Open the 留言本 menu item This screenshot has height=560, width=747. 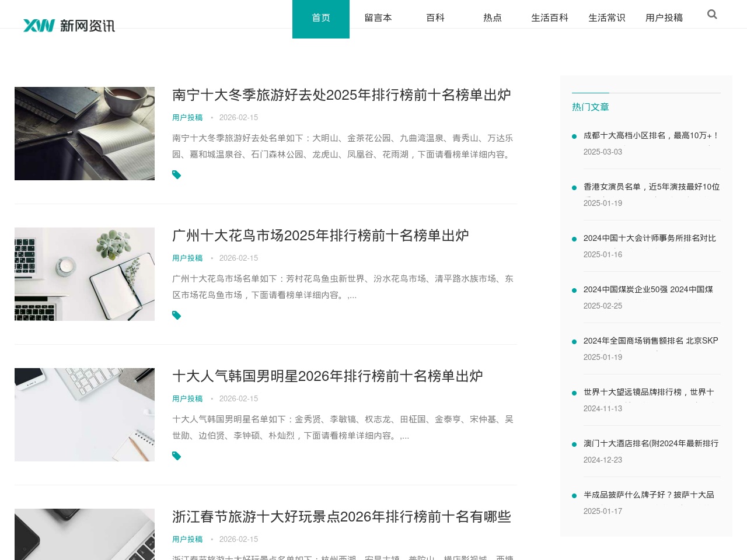point(378,18)
